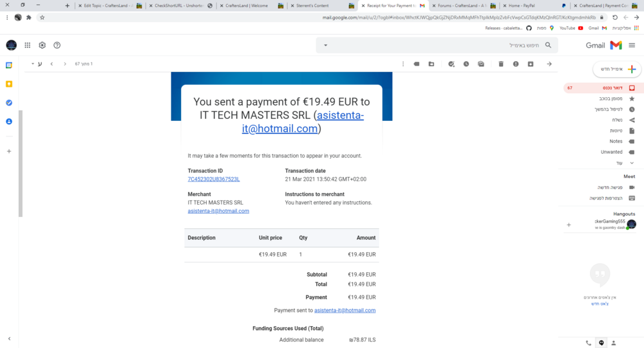Viewport: 644px width, 348px height.
Task: Expand the search options dropdown arrow
Action: tap(326, 45)
